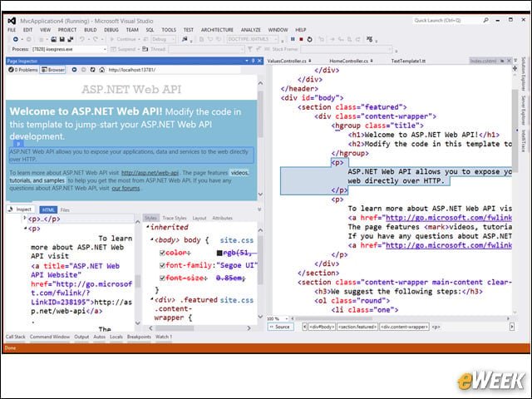Click the Redo toolbar icon
This screenshot has height=399, width=532.
(x=96, y=39)
